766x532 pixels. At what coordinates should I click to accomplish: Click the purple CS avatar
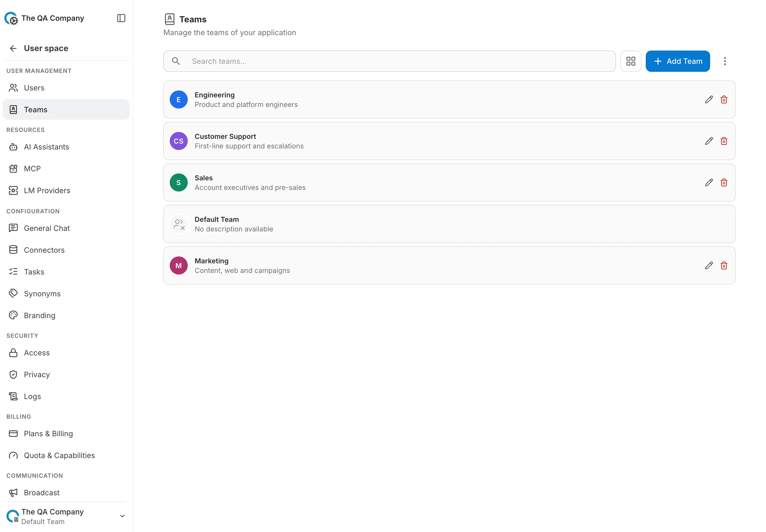179,141
